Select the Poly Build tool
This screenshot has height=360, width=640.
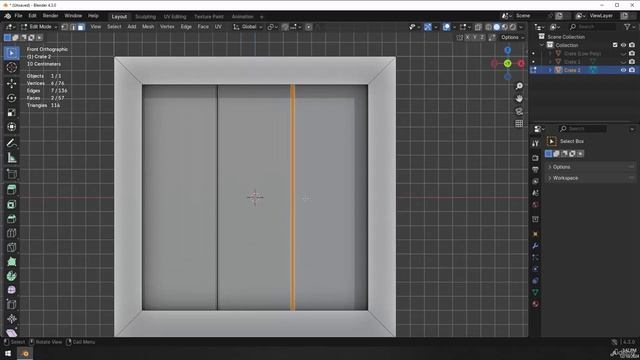coord(11,262)
